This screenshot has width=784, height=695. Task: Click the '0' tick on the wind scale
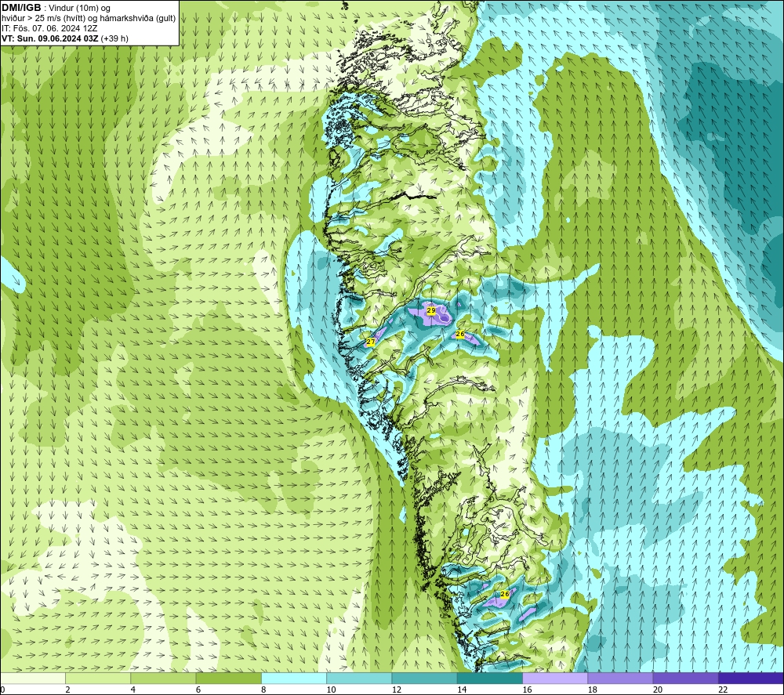(x=2, y=690)
